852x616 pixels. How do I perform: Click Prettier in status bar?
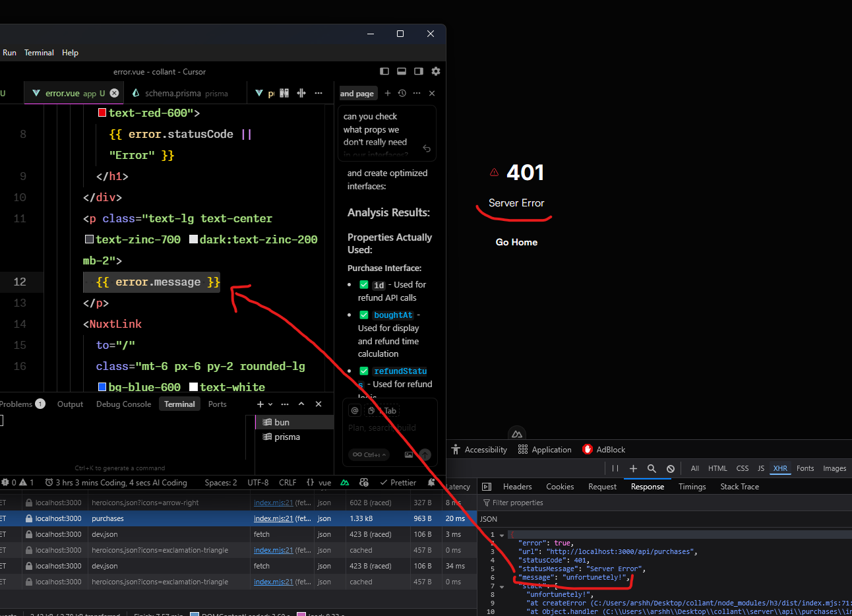click(x=398, y=483)
